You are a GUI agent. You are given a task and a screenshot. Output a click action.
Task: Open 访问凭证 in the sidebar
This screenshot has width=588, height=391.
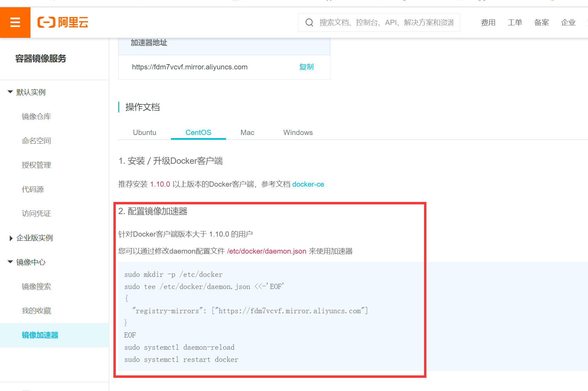(36, 214)
